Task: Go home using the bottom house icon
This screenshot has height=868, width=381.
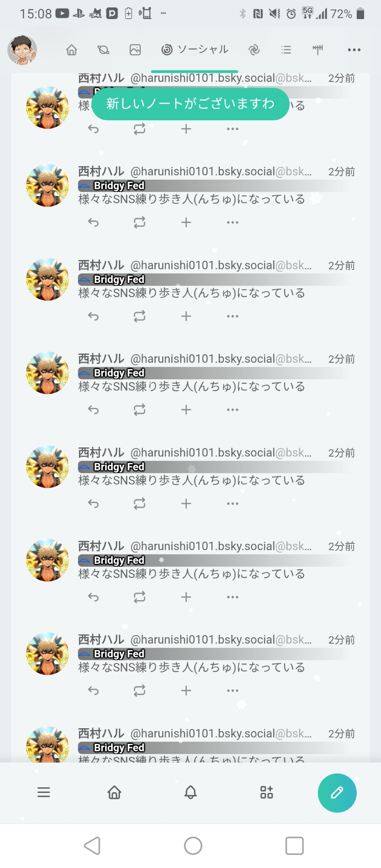Action: pos(115,792)
